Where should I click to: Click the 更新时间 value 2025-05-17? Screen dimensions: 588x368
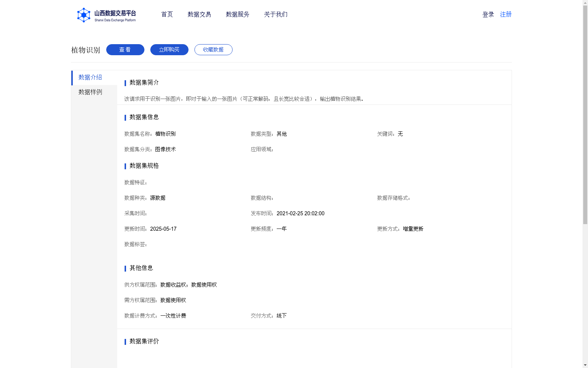click(163, 229)
